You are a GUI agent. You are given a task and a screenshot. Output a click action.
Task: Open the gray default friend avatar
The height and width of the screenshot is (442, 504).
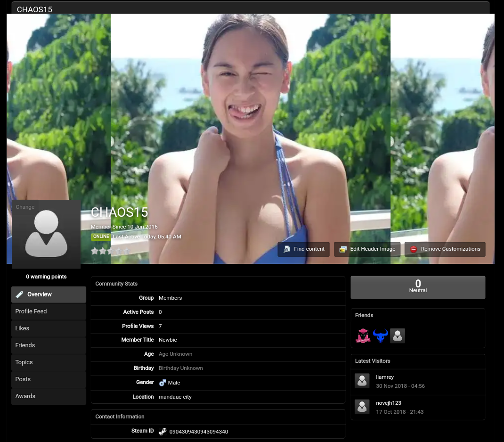[x=398, y=336]
